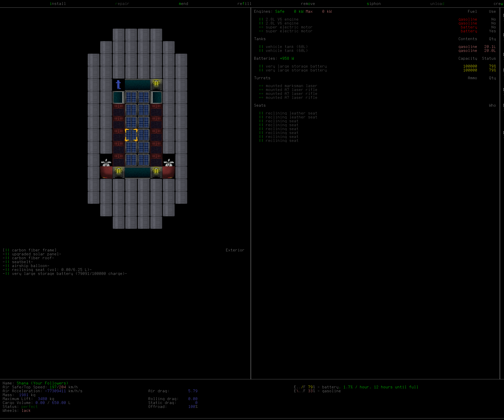Image resolution: width=504 pixels, height=420 pixels.
Task: Select the unload action
Action: tap(437, 4)
